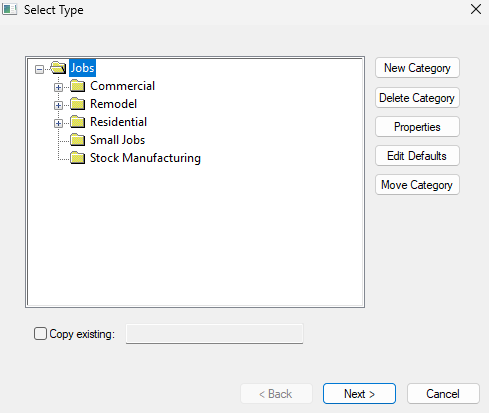Click the Edit Defaults button

(x=417, y=156)
